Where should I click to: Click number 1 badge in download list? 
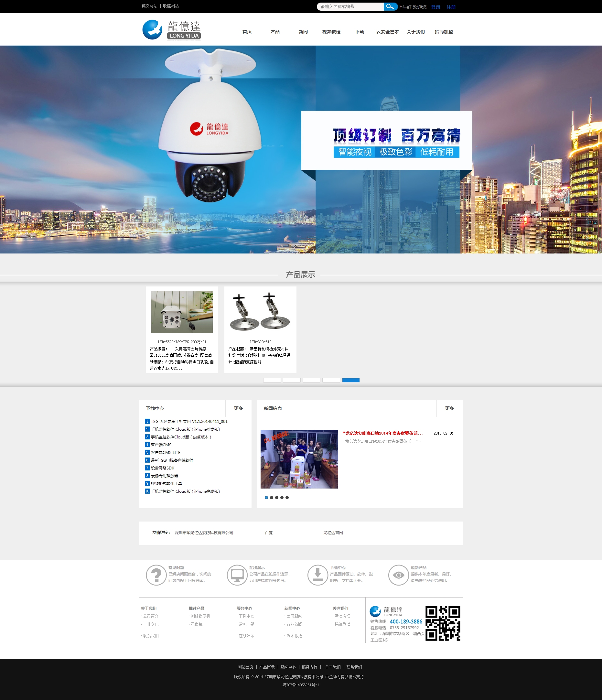pos(147,421)
